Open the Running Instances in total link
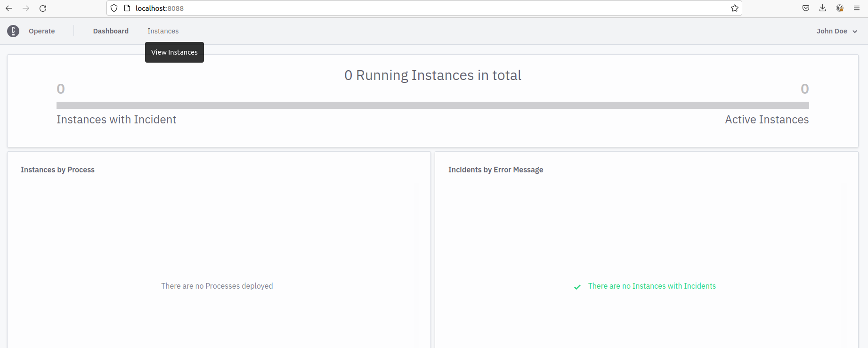 [x=432, y=75]
